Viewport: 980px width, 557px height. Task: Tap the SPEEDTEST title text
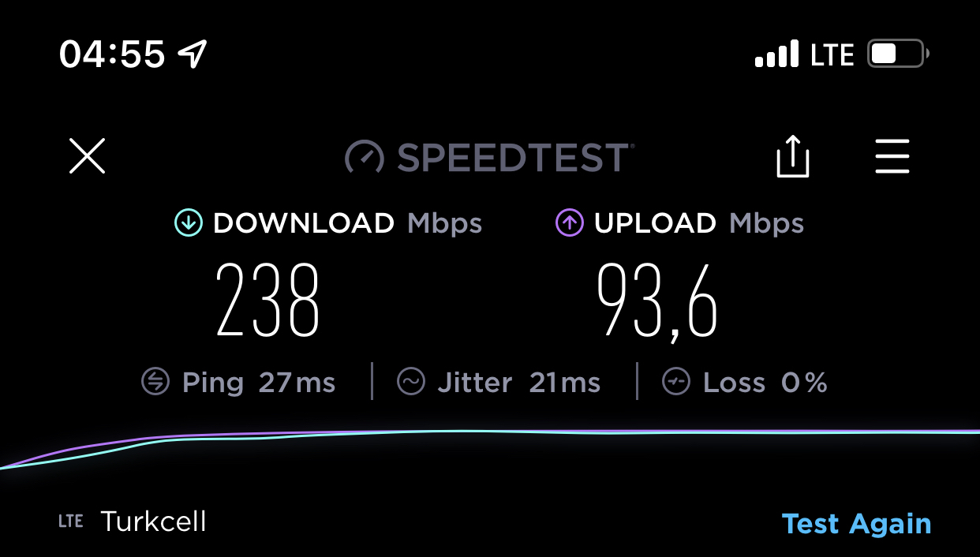514,157
